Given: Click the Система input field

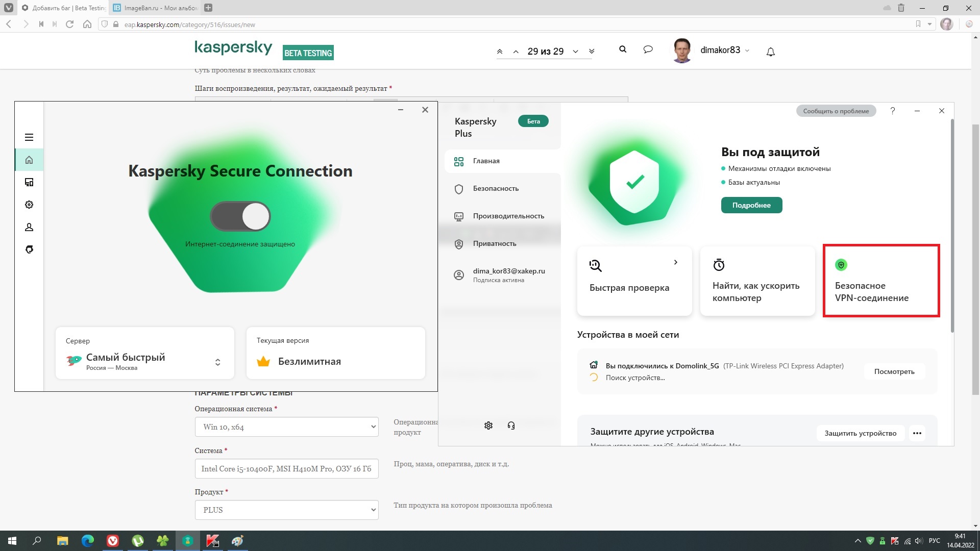Looking at the screenshot, I should 286,469.
